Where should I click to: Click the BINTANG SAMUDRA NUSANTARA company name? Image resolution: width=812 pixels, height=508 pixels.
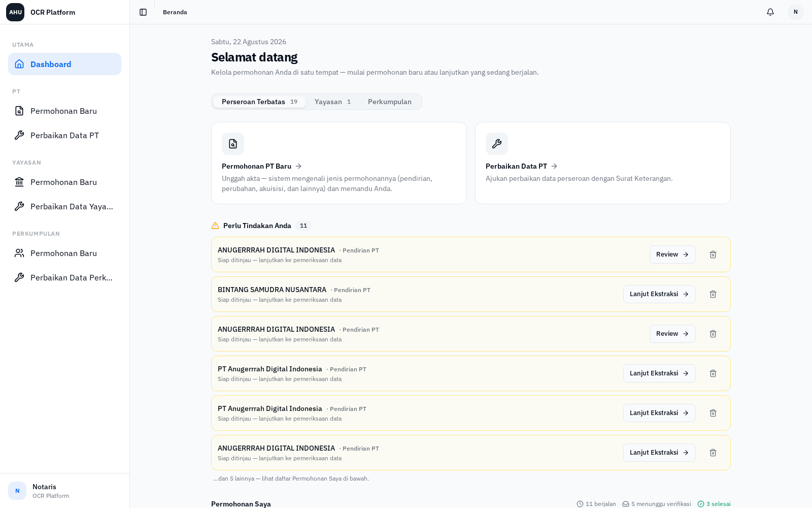coord(272,290)
